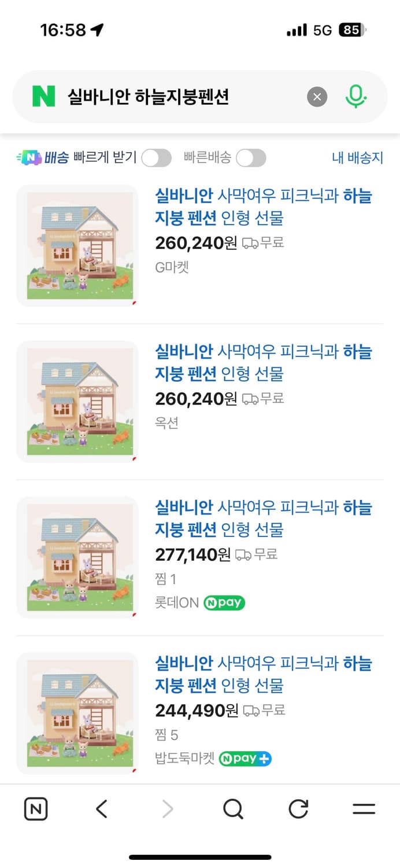The width and height of the screenshot is (400, 868).
Task: Tap the Npay plus badge on 밥도둑마켓 listing
Action: (x=245, y=758)
